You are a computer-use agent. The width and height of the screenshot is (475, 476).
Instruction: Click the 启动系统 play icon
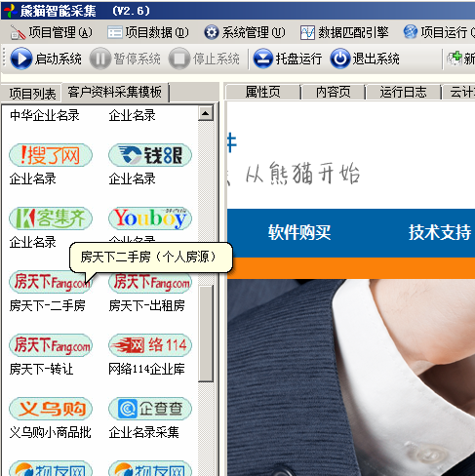[x=21, y=59]
